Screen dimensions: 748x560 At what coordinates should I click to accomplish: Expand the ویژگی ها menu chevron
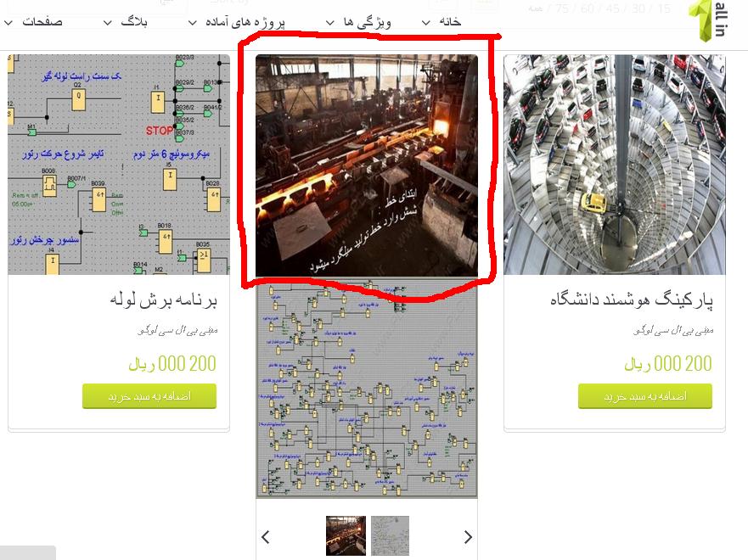pos(329,22)
